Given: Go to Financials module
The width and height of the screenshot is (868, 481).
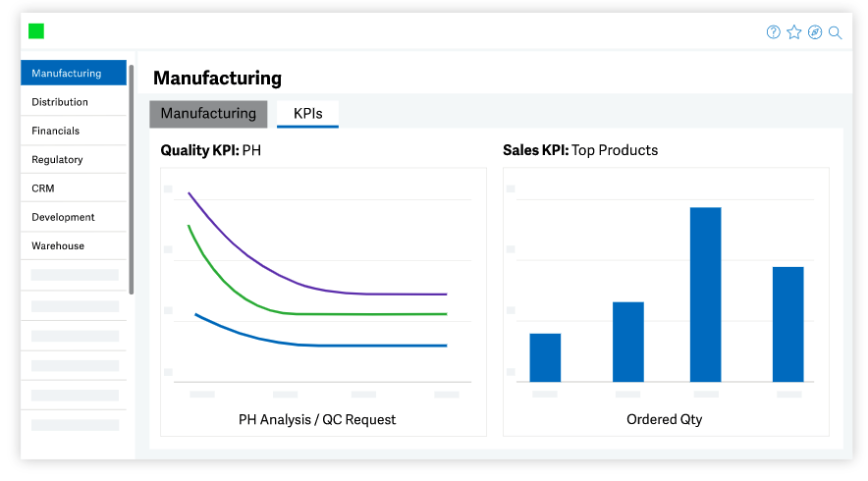Looking at the screenshot, I should click(56, 131).
